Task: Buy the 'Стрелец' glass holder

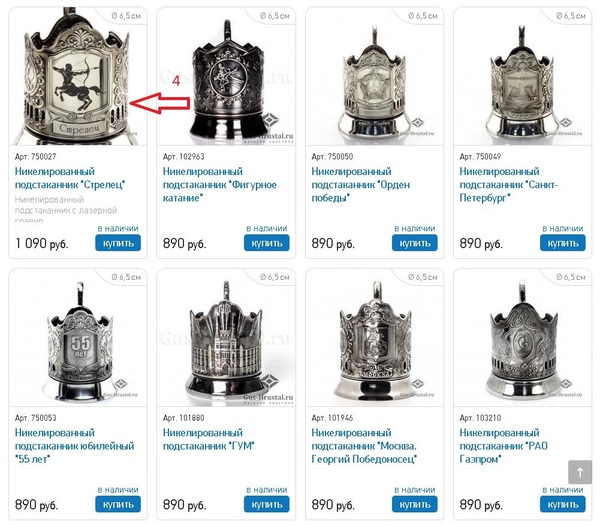Action: click(118, 243)
